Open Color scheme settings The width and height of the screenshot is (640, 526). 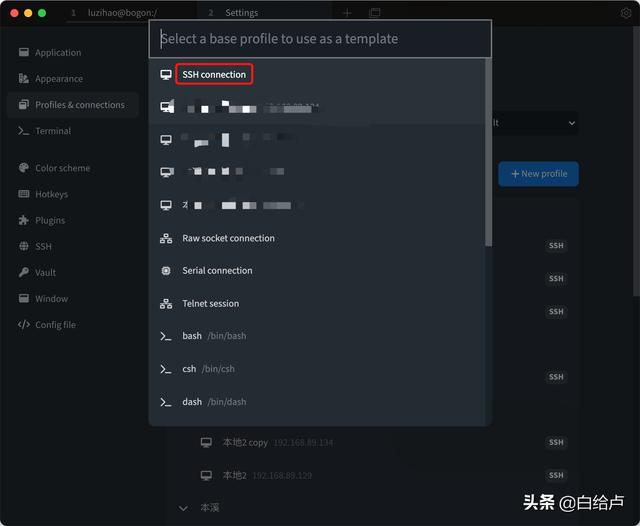tap(73, 168)
